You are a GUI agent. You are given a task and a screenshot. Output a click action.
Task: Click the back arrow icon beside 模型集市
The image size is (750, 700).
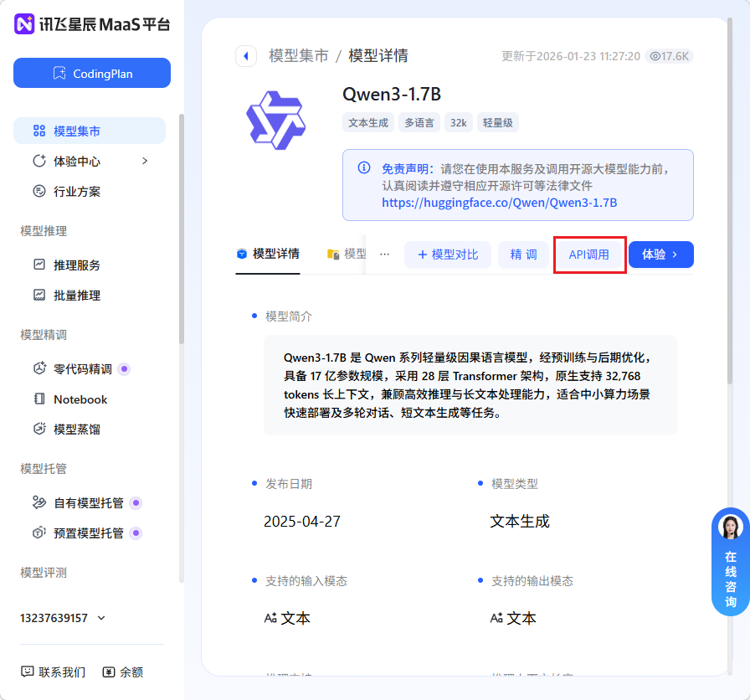tap(245, 56)
